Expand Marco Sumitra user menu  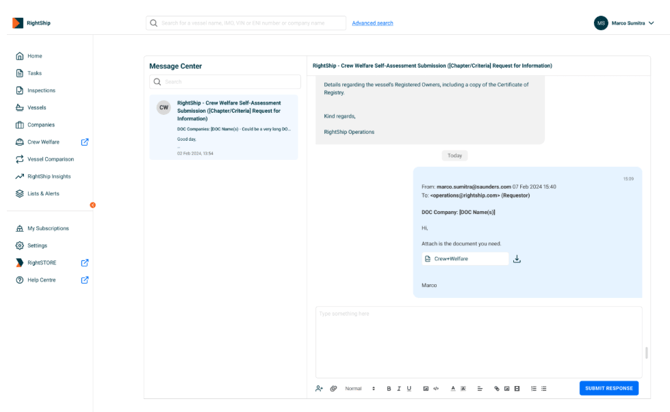[x=652, y=23]
